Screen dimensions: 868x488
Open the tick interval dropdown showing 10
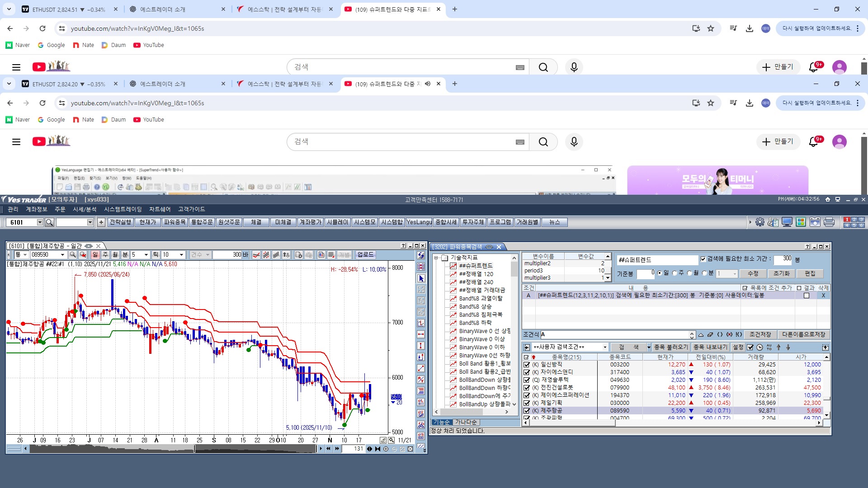181,255
